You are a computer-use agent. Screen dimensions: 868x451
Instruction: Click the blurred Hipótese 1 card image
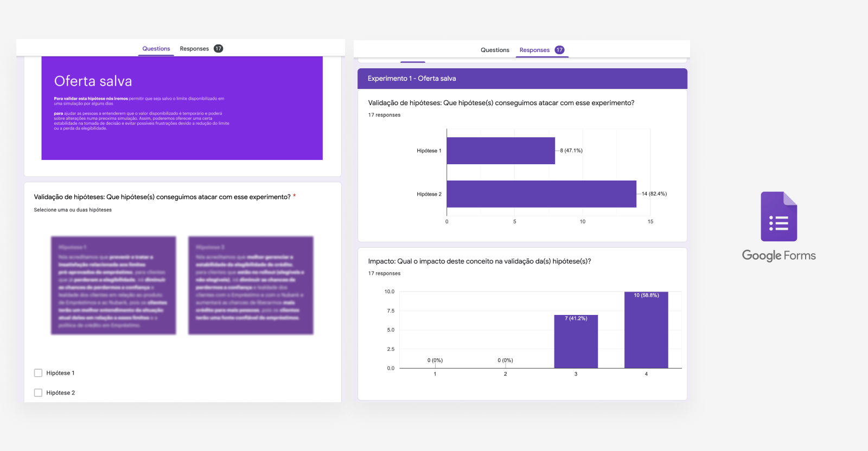pyautogui.click(x=113, y=285)
